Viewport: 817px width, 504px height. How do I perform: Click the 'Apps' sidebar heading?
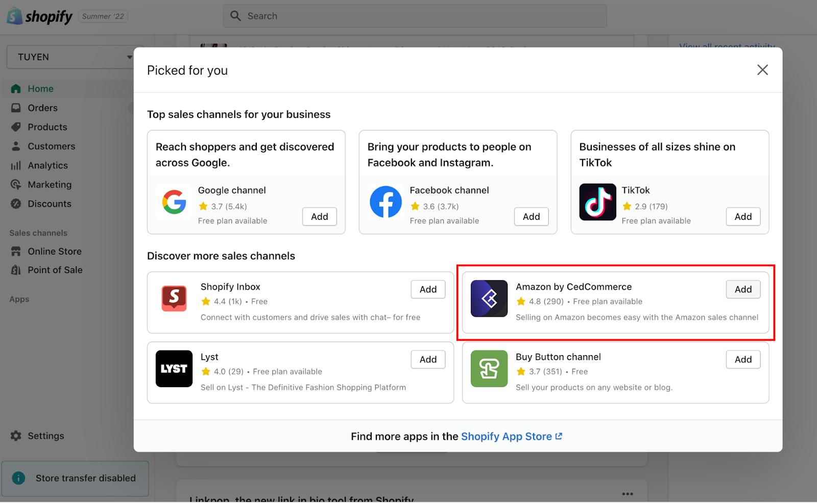[19, 299]
